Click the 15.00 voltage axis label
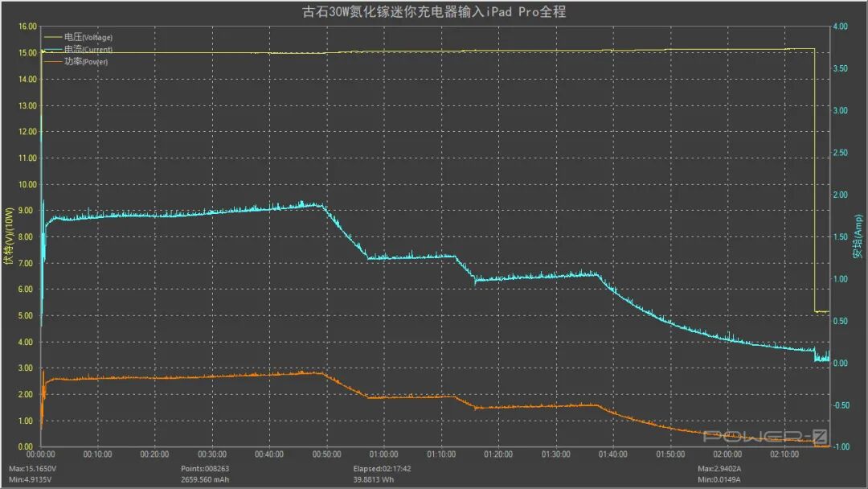 pyautogui.click(x=27, y=52)
